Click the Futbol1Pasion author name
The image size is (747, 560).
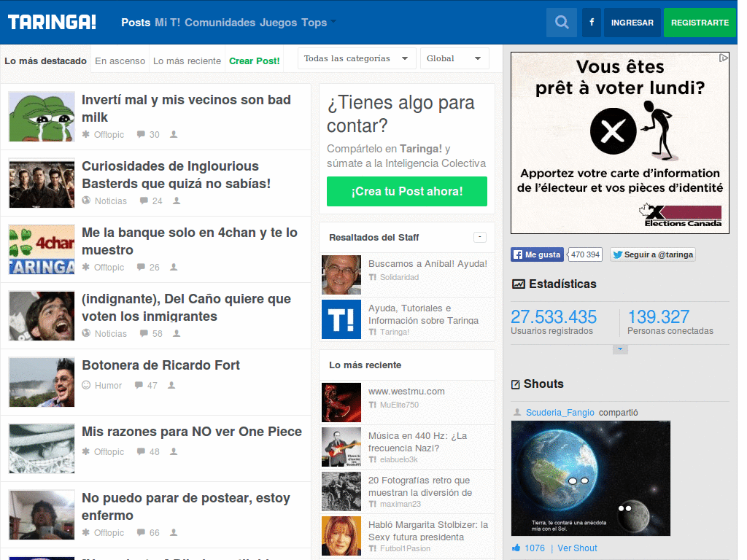click(405, 548)
